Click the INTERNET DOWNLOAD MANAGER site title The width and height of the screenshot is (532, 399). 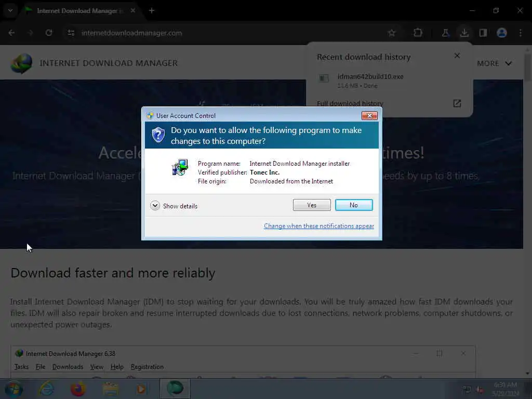click(x=109, y=63)
